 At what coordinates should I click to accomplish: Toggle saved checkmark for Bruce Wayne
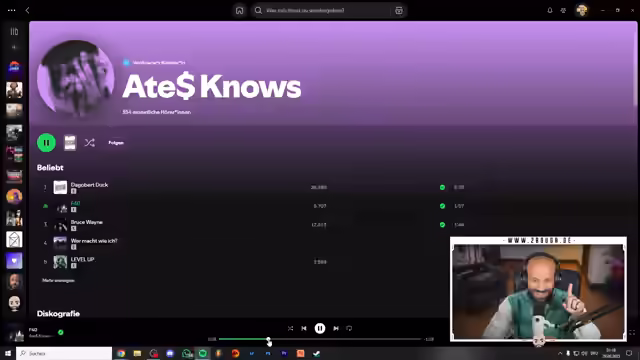tap(442, 225)
